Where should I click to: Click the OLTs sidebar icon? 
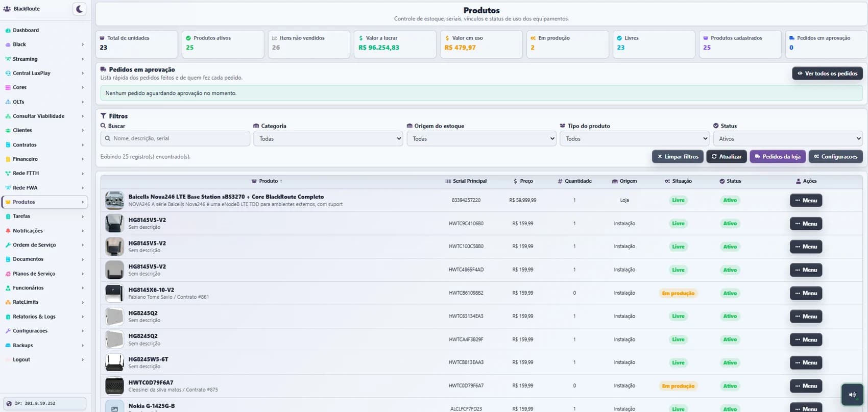(8, 102)
